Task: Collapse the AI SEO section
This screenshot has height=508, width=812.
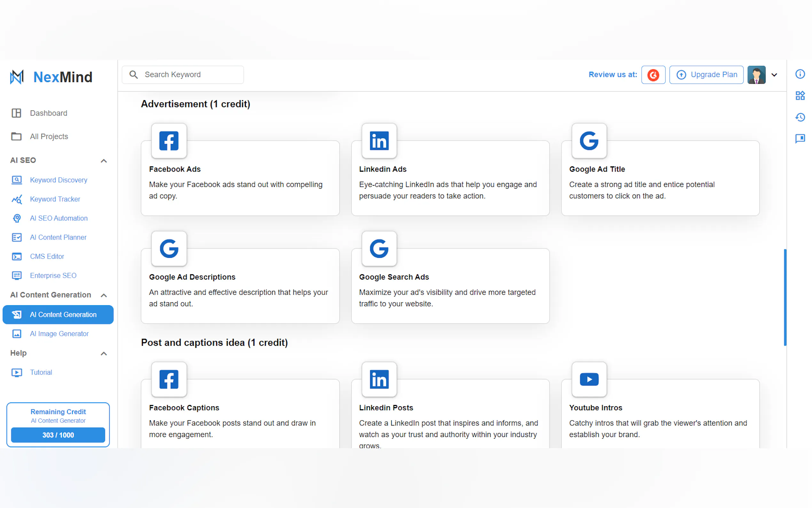Action: coord(104,161)
